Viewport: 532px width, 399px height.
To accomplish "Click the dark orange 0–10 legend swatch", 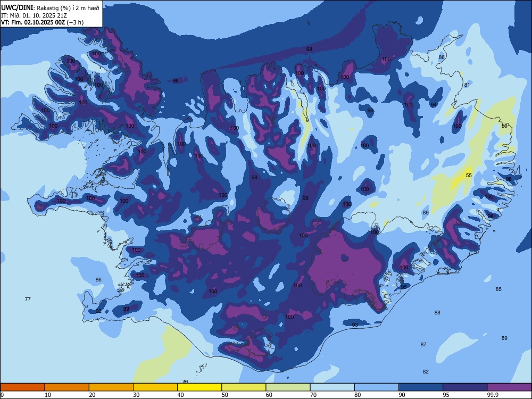I will coord(22,387).
